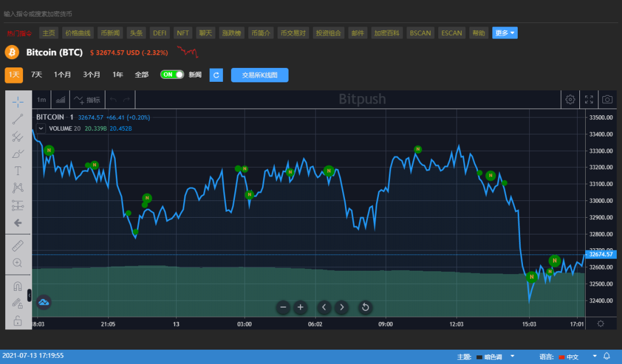The width and height of the screenshot is (622, 364).
Task: Toggle the magnet mode tool
Action: tap(17, 286)
